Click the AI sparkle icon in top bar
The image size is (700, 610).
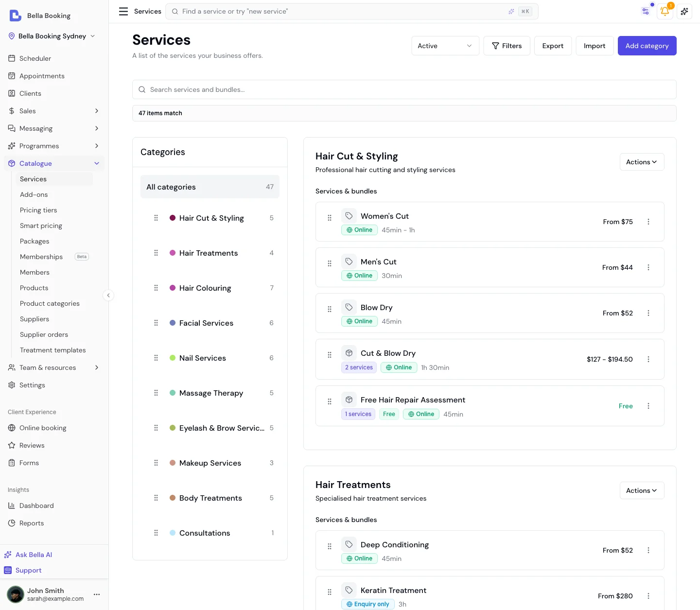pyautogui.click(x=684, y=11)
